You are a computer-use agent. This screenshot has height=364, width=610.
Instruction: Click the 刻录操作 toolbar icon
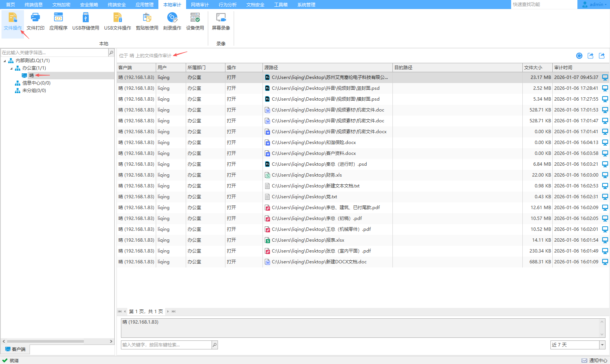click(x=172, y=21)
